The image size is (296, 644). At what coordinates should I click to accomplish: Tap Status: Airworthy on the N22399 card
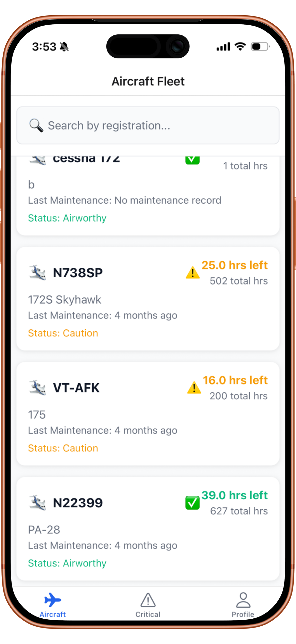(x=67, y=563)
